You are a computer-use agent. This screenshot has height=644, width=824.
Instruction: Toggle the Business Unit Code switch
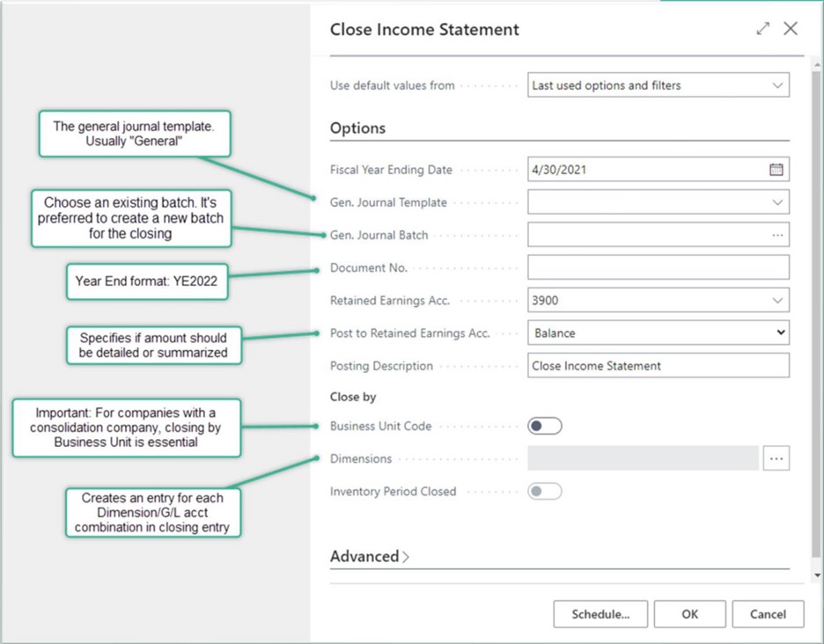pos(545,426)
